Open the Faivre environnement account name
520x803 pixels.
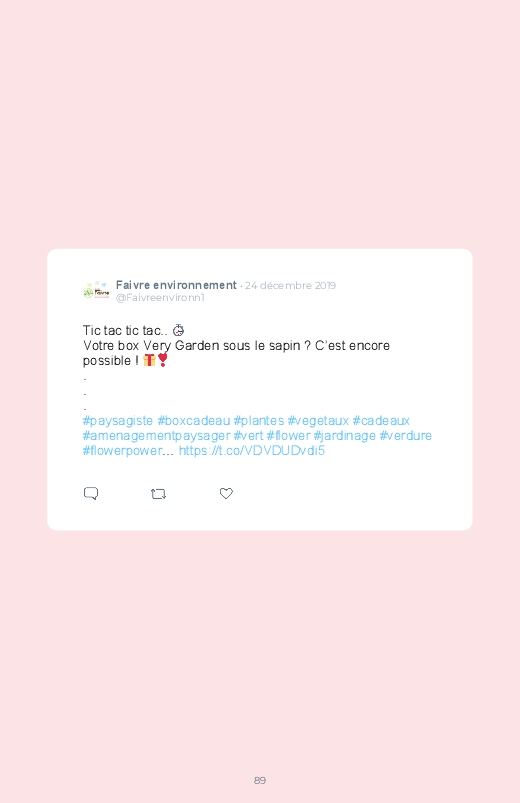[x=176, y=285]
